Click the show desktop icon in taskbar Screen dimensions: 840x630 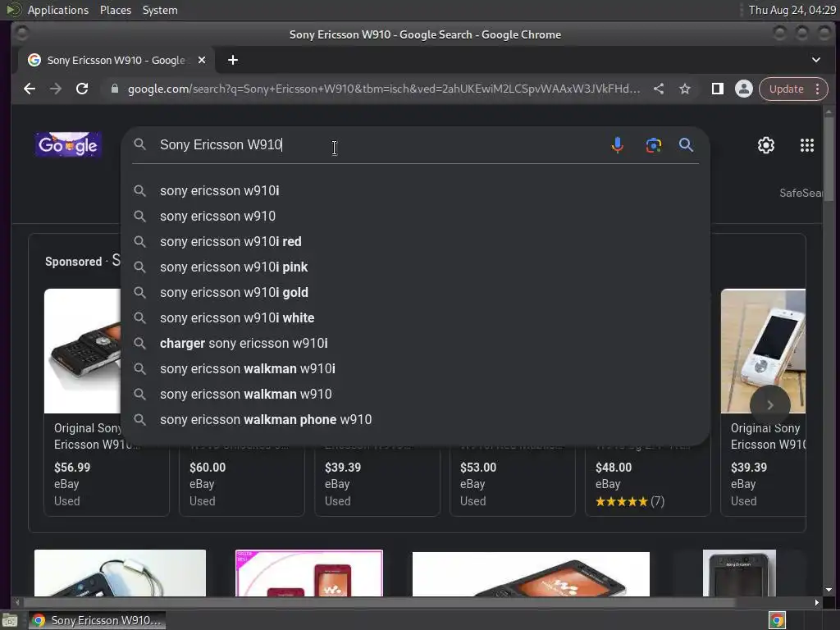pos(10,620)
